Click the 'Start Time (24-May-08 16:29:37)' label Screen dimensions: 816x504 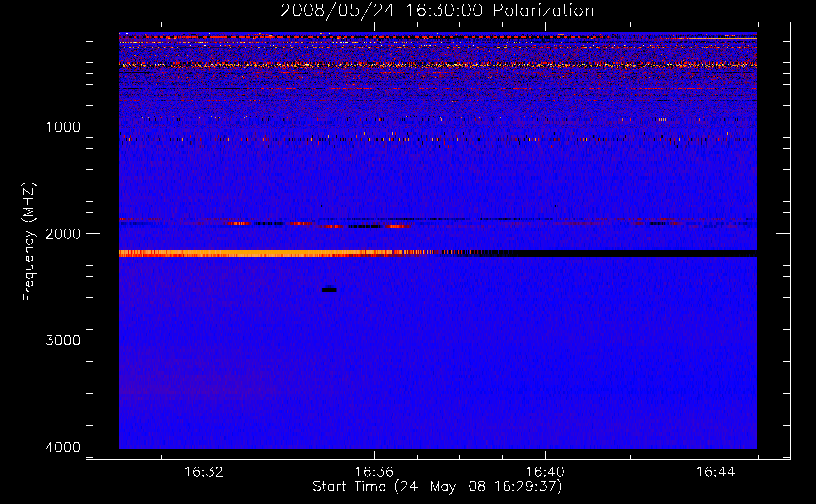(x=437, y=487)
